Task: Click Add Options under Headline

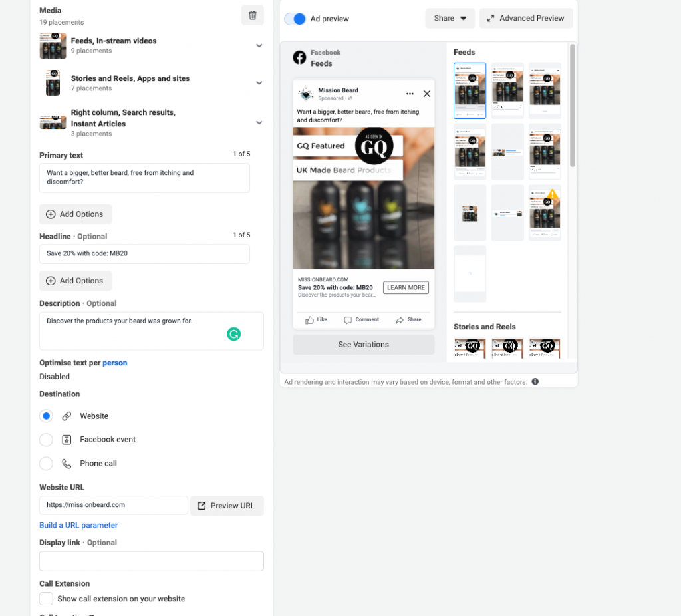Action: tap(76, 281)
